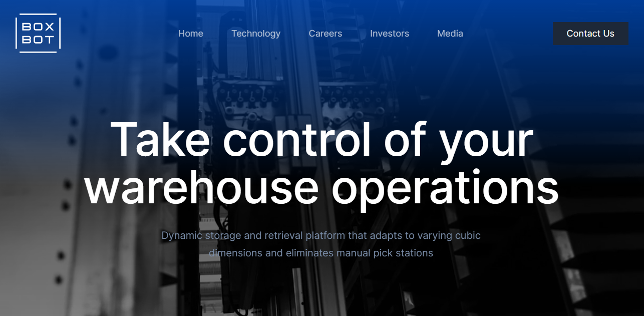Navigate to the Careers section
644x316 pixels.
tap(326, 34)
